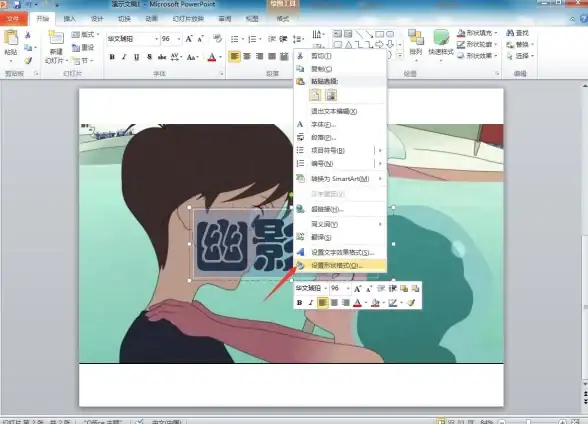Click the Strikethrough abc button in ribbon
The image size is (588, 424).
click(162, 57)
